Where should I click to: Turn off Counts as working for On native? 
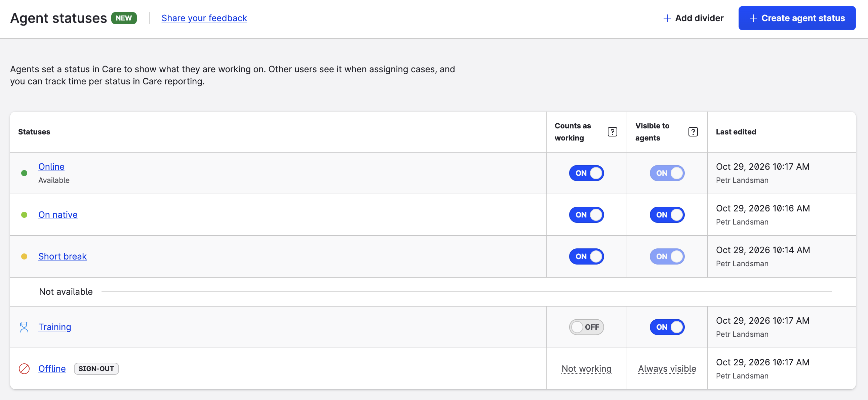586,215
